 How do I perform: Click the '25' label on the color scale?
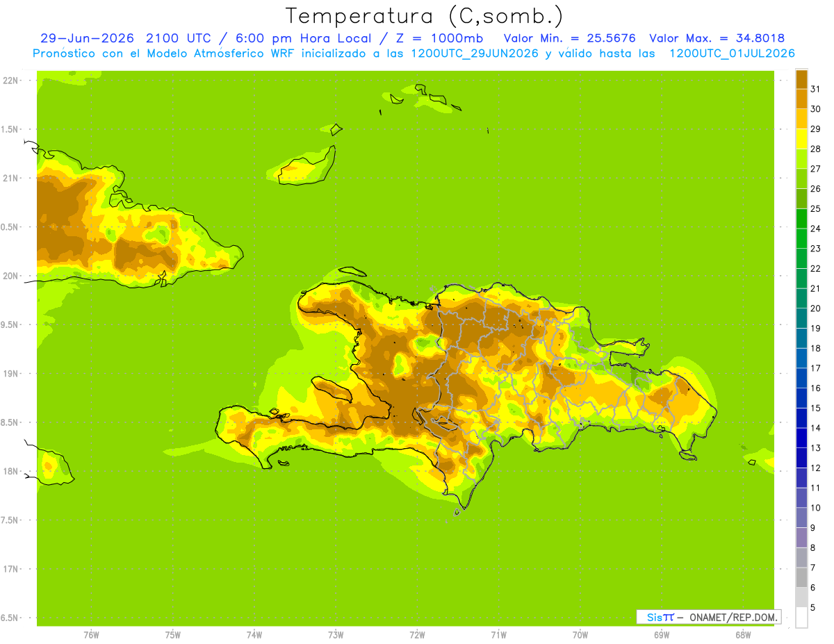click(x=815, y=208)
